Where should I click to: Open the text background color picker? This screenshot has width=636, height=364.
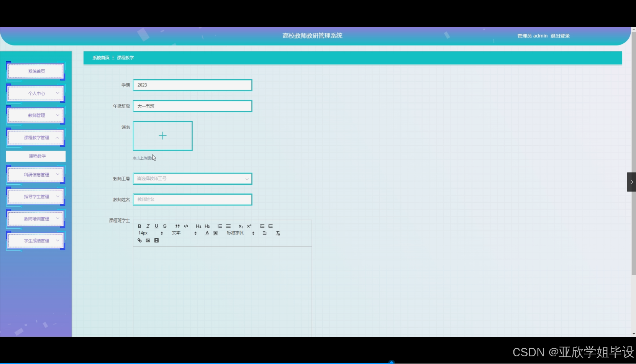pyautogui.click(x=216, y=233)
